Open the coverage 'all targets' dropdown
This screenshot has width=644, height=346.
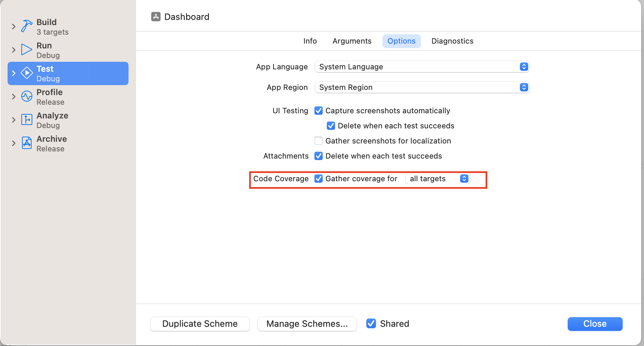tap(437, 178)
